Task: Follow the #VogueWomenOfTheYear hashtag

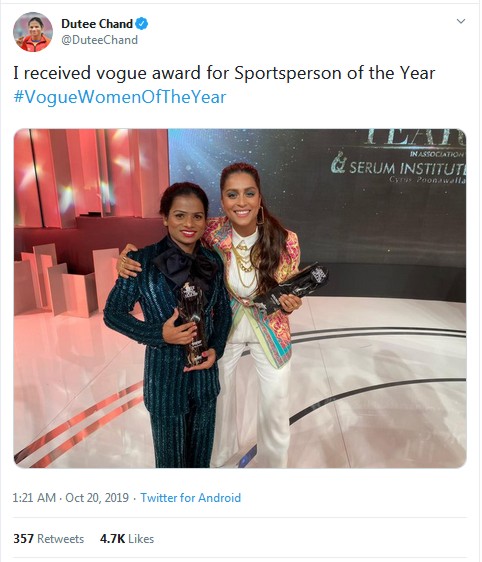Action: pos(120,97)
